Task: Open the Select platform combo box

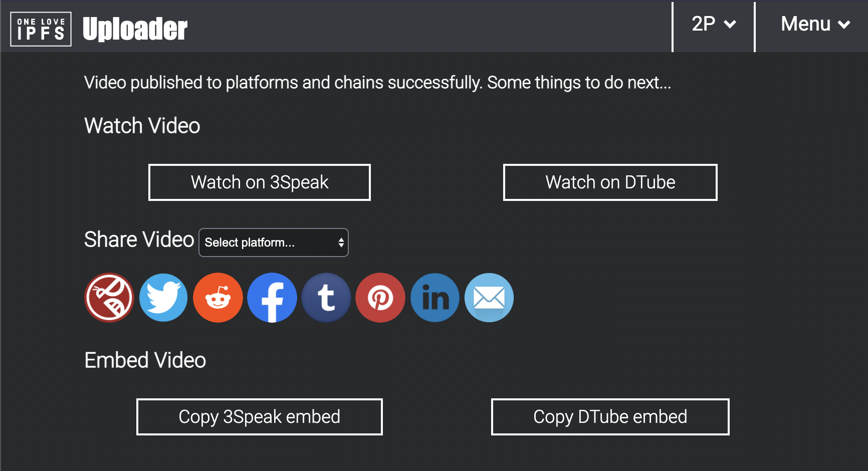Action: point(274,243)
